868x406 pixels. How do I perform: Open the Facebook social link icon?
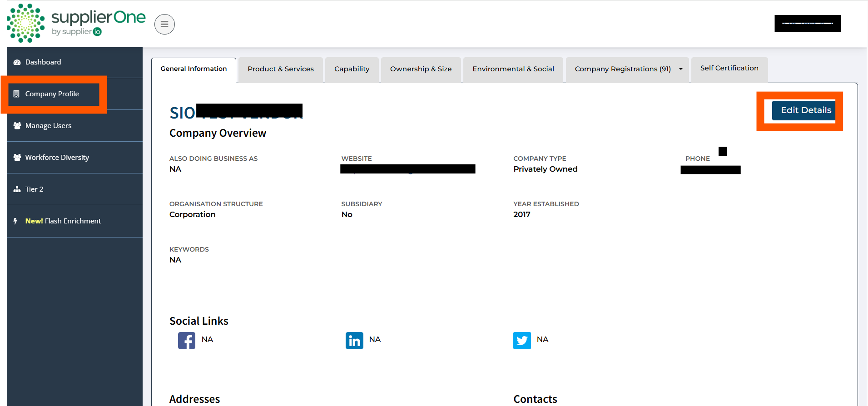pos(186,341)
